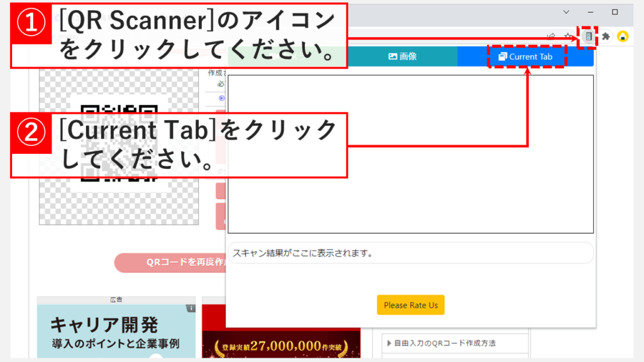The height and width of the screenshot is (362, 644).
Task: Open the QR Scanner extension icon
Action: [588, 36]
